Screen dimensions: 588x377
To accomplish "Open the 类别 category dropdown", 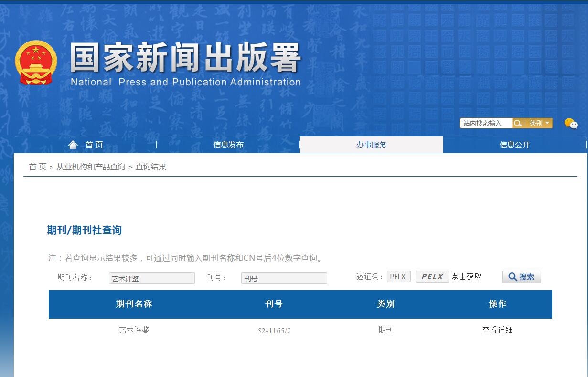I will tap(539, 123).
